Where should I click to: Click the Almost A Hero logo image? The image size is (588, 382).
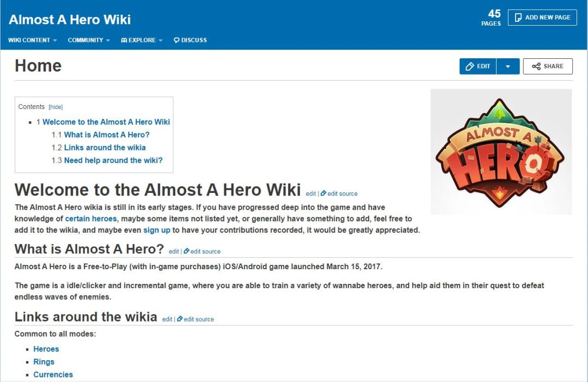point(501,152)
